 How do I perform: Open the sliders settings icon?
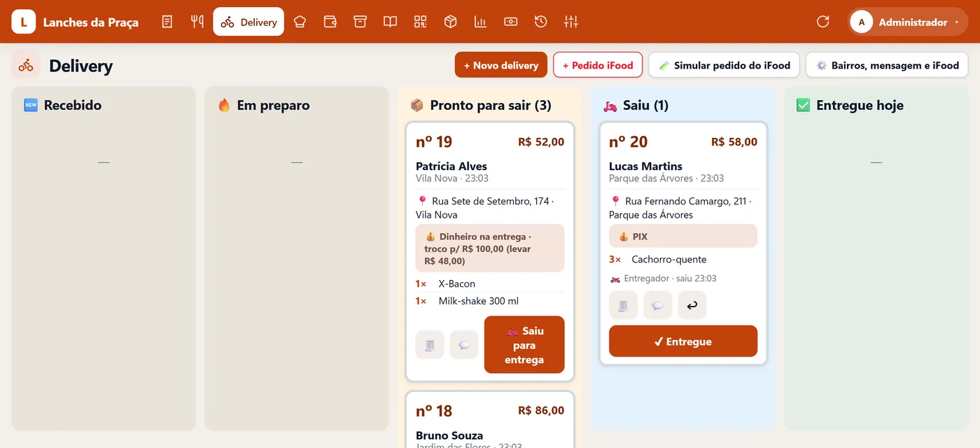pyautogui.click(x=571, y=22)
